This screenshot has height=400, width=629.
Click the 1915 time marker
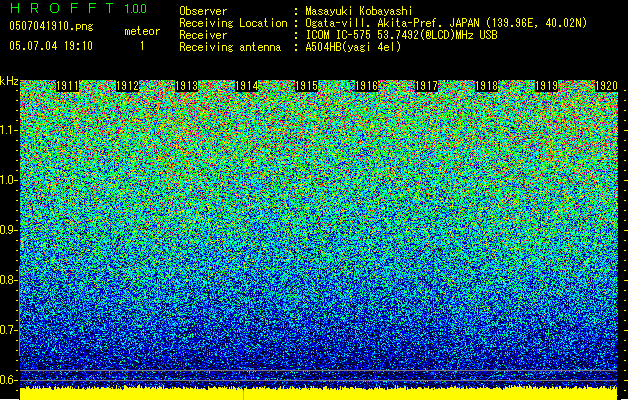(x=306, y=86)
